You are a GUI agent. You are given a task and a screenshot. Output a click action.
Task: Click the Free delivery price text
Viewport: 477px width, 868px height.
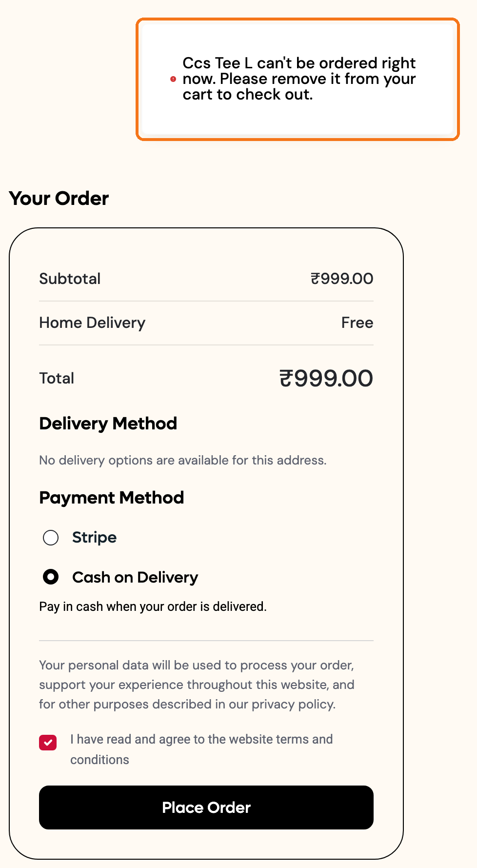[x=358, y=323]
